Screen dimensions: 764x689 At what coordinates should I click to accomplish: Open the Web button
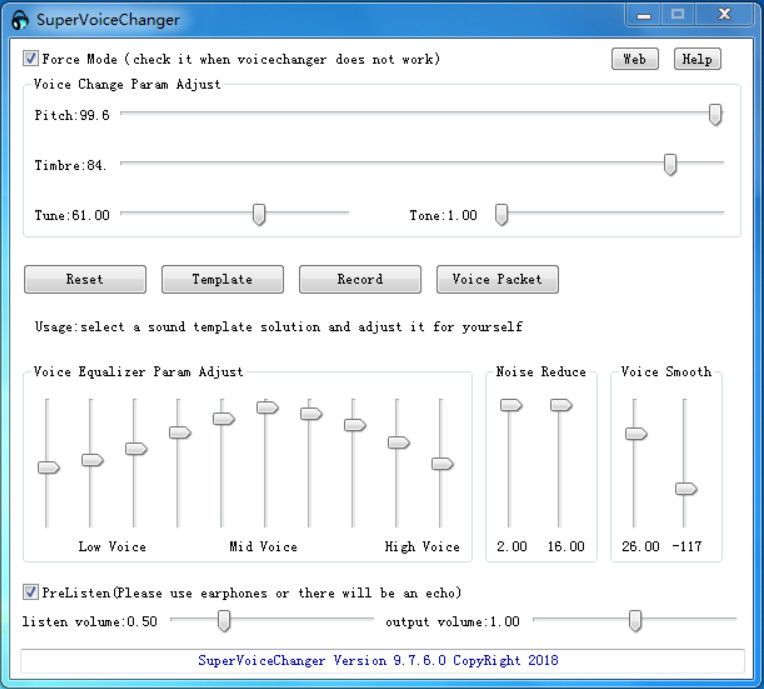tap(635, 59)
